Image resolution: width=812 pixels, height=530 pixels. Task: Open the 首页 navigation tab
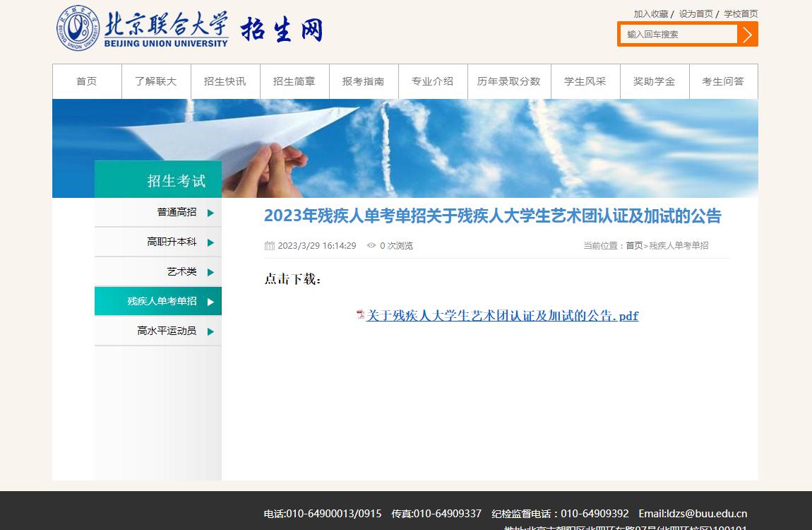pos(87,81)
